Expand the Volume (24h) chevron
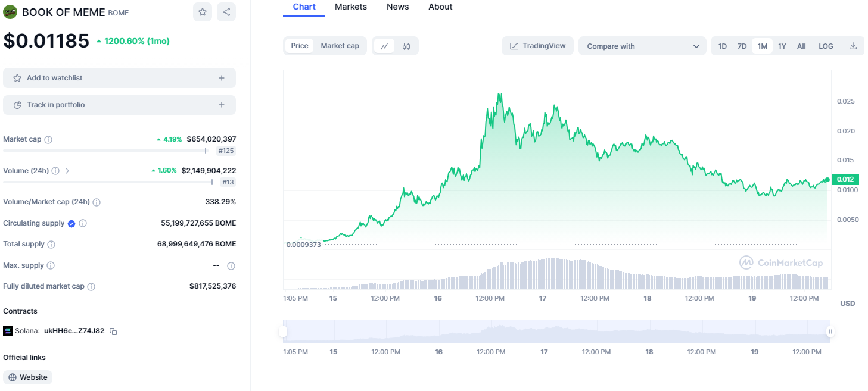 (x=67, y=171)
